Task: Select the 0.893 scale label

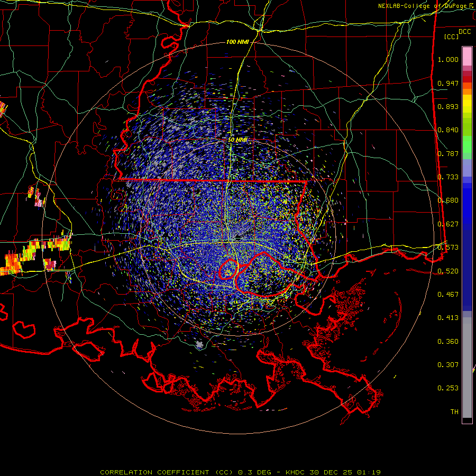Action: pyautogui.click(x=448, y=106)
